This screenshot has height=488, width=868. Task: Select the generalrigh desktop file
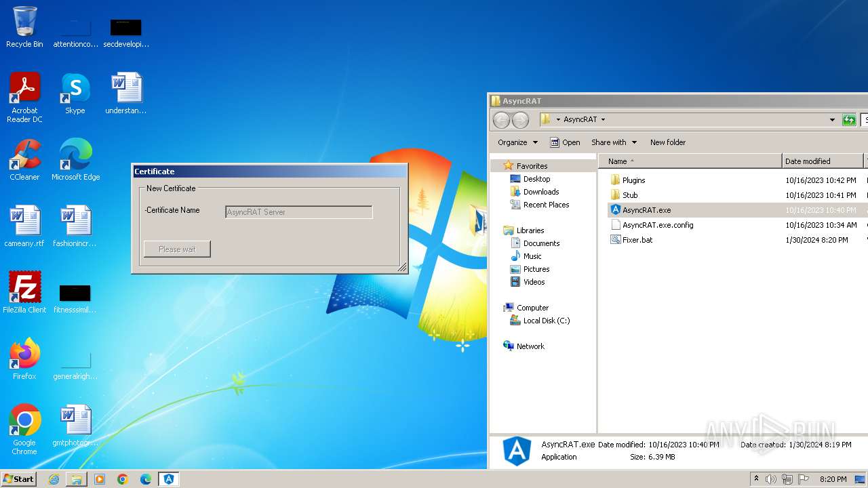[x=75, y=365]
